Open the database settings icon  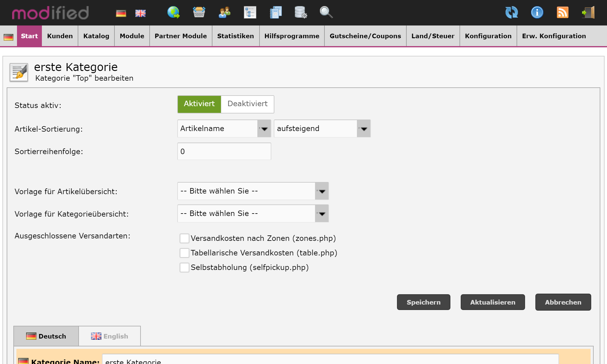pos(300,12)
